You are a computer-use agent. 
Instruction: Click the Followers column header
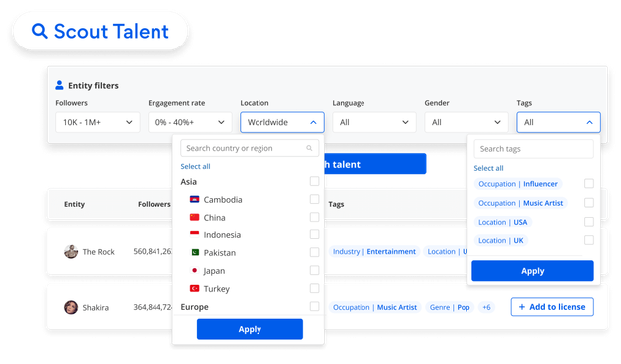point(155,204)
